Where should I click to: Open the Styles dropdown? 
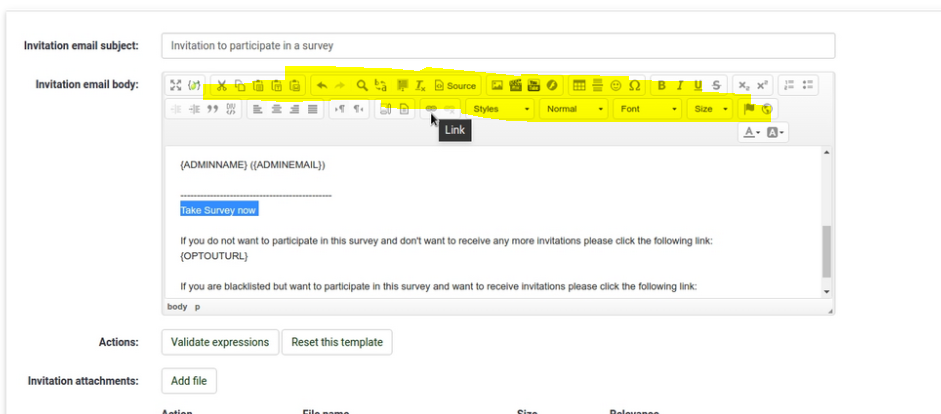click(x=501, y=109)
